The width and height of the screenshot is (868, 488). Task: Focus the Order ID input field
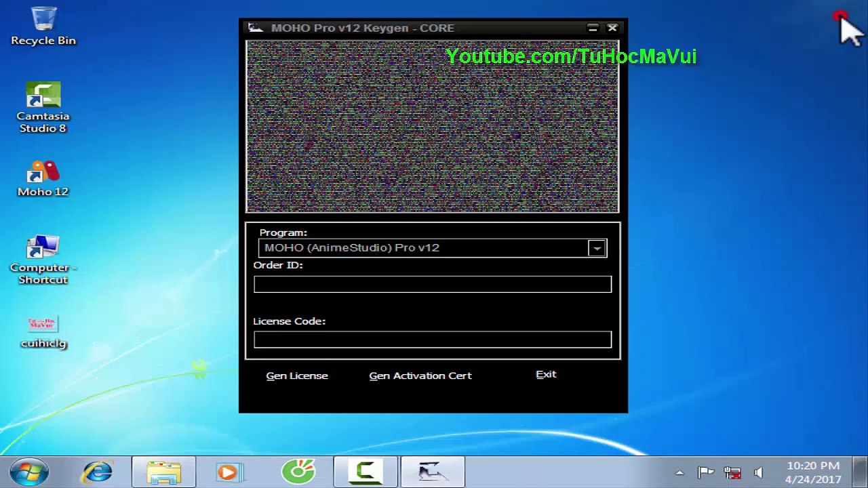point(433,284)
